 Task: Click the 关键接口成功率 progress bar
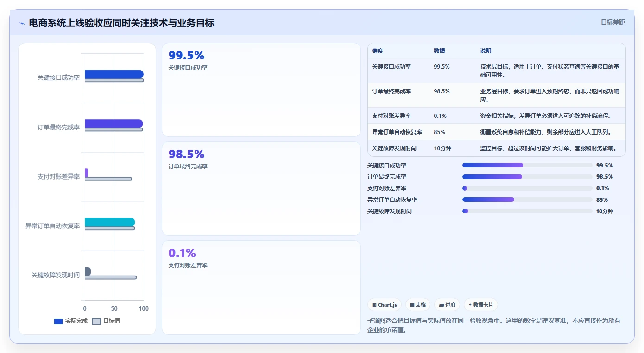pyautogui.click(x=527, y=165)
